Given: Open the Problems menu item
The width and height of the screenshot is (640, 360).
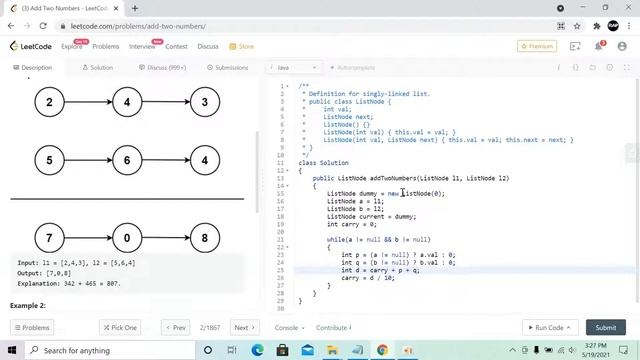Looking at the screenshot, I should tap(106, 47).
